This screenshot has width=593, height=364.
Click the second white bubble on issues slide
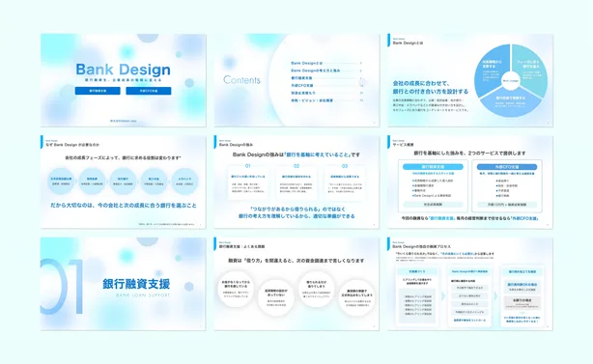point(276,297)
